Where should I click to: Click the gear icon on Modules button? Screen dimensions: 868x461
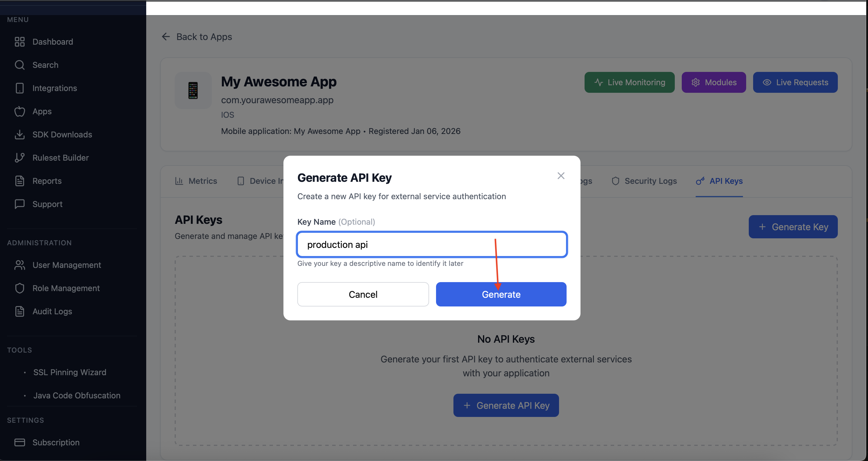(695, 83)
